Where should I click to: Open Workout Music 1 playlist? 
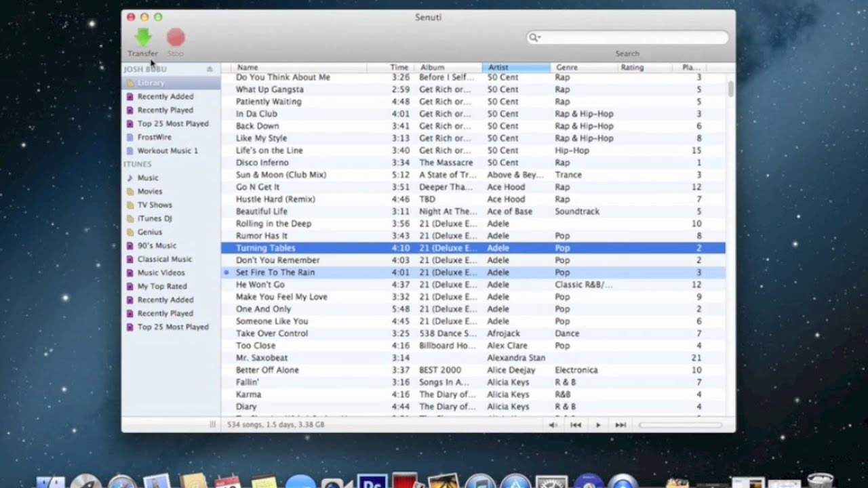pos(167,150)
